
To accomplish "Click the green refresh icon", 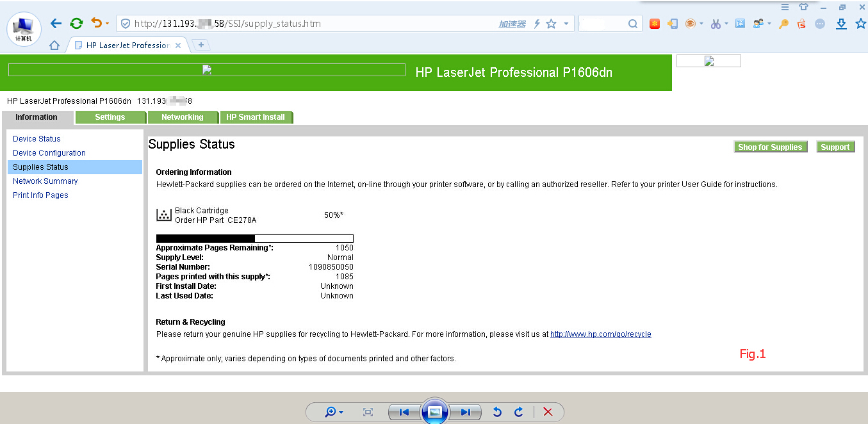I will click(x=76, y=24).
